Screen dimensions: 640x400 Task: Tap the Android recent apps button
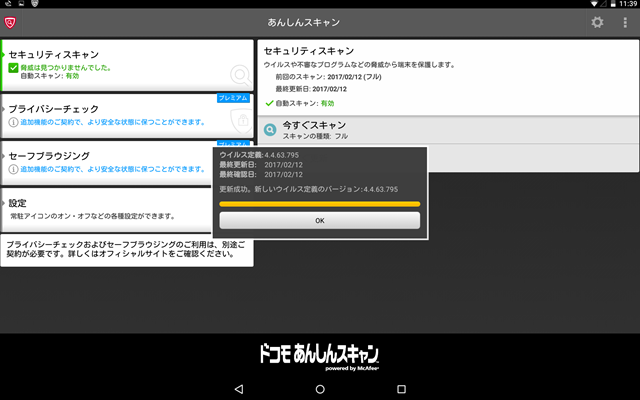pyautogui.click(x=401, y=389)
